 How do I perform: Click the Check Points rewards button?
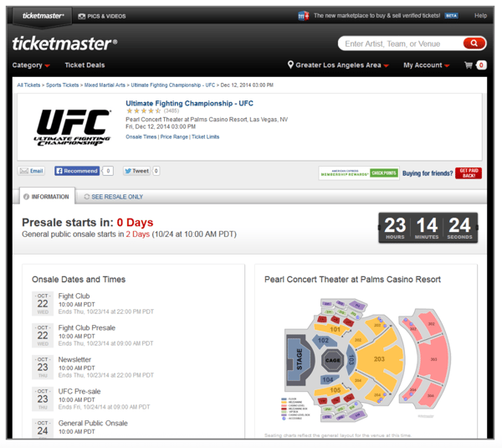[x=384, y=173]
